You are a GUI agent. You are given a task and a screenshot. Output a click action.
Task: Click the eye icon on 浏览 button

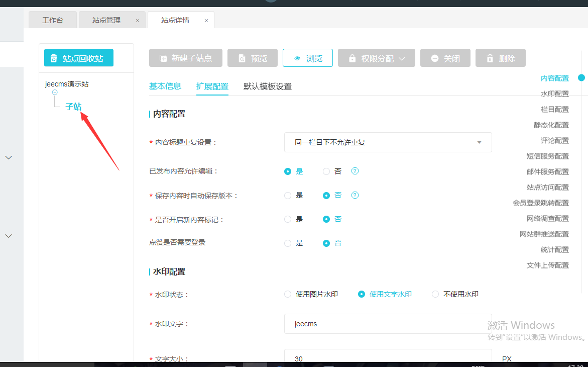coord(297,58)
